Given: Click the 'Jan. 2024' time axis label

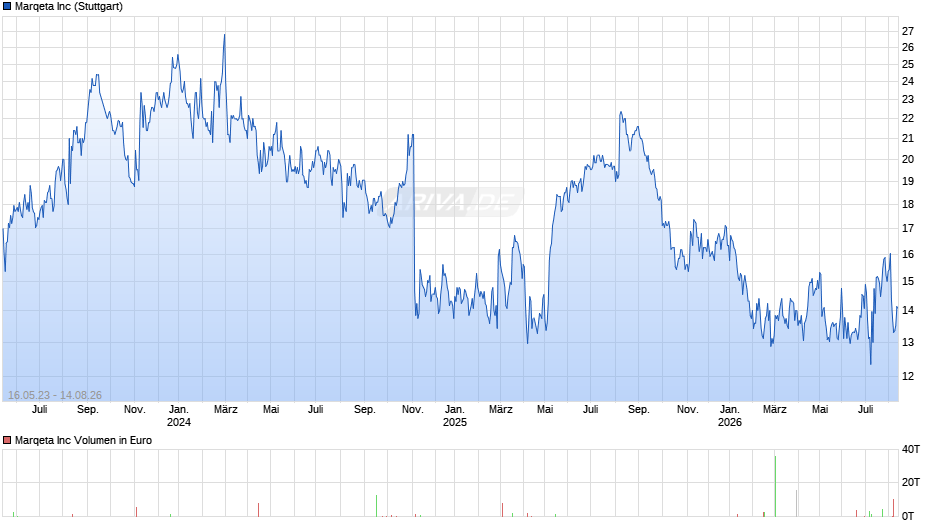Looking at the screenshot, I should [x=179, y=416].
